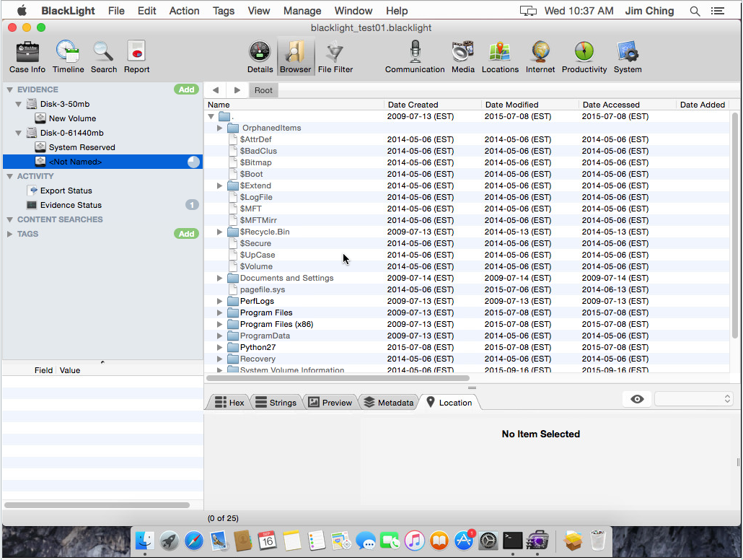The height and width of the screenshot is (560, 743).
Task: Click the file list horizontal scrollbar
Action: pyautogui.click(x=338, y=378)
